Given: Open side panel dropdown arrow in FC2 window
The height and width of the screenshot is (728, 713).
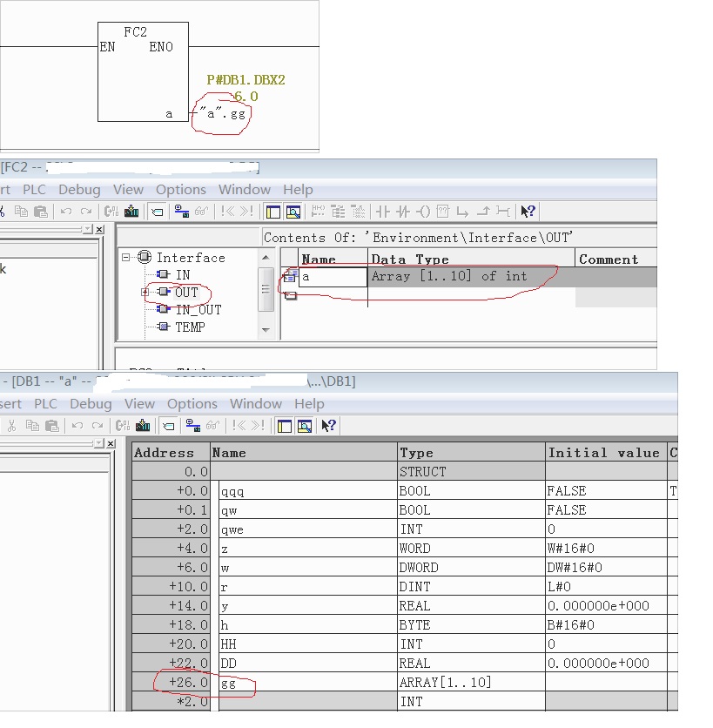Looking at the screenshot, I should pos(87,229).
